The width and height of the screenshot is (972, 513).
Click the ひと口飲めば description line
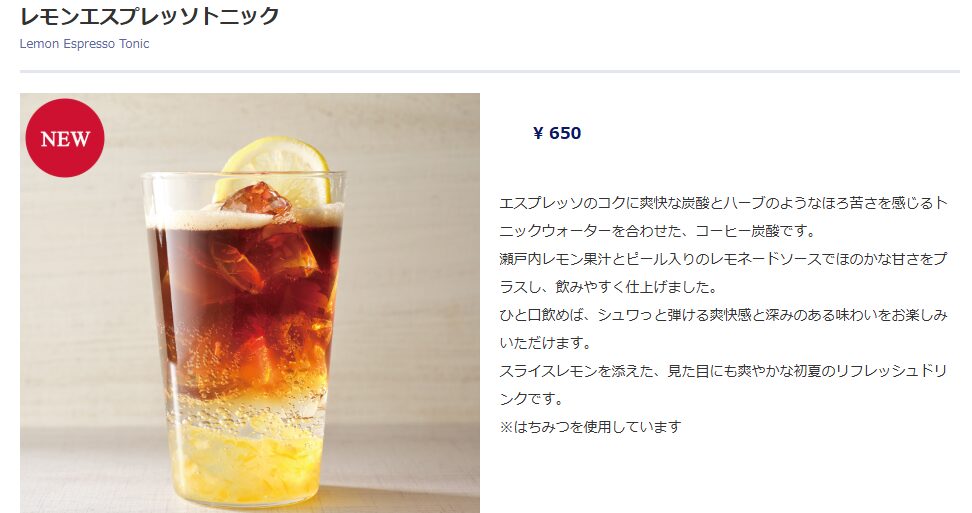(723, 315)
